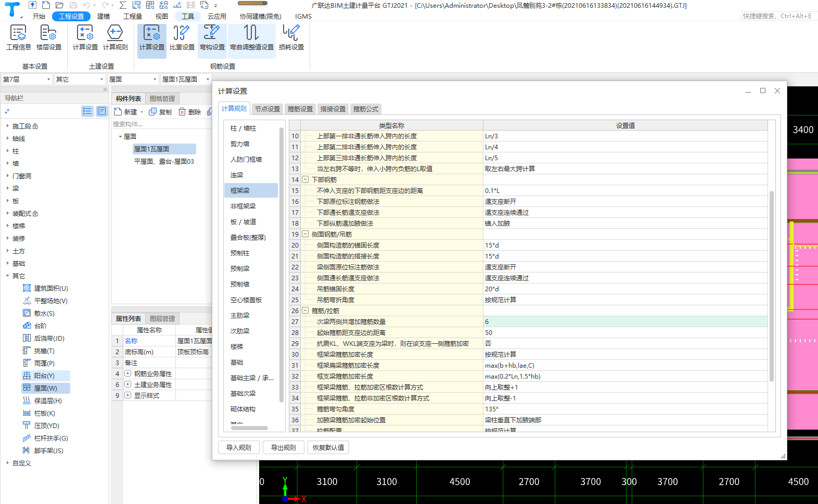Select 压顶(YD) tool
This screenshot has width=818, height=504.
click(x=41, y=425)
